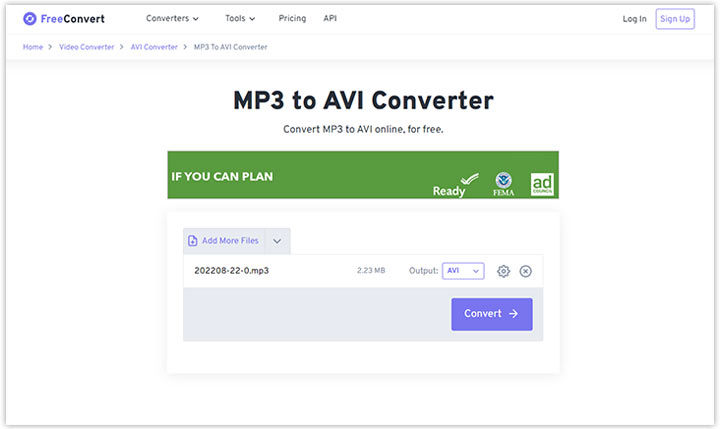The width and height of the screenshot is (720, 429).
Task: Go to the Pricing page
Action: 292,18
